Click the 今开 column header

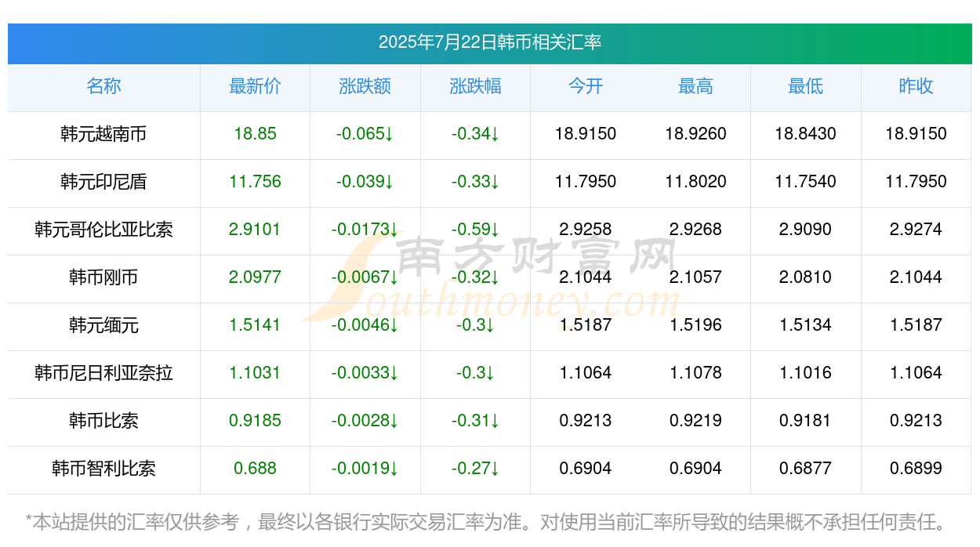pos(586,86)
